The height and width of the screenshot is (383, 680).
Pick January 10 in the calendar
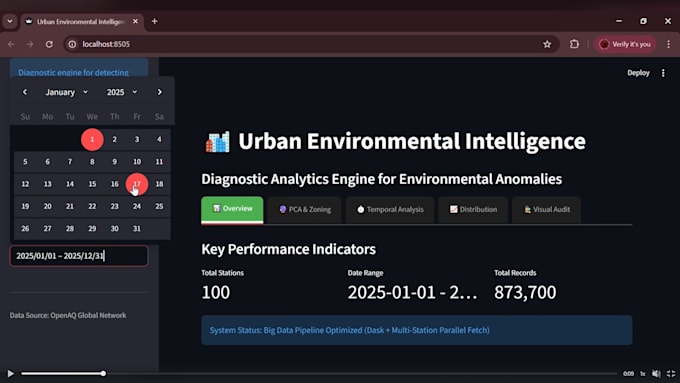[137, 162]
